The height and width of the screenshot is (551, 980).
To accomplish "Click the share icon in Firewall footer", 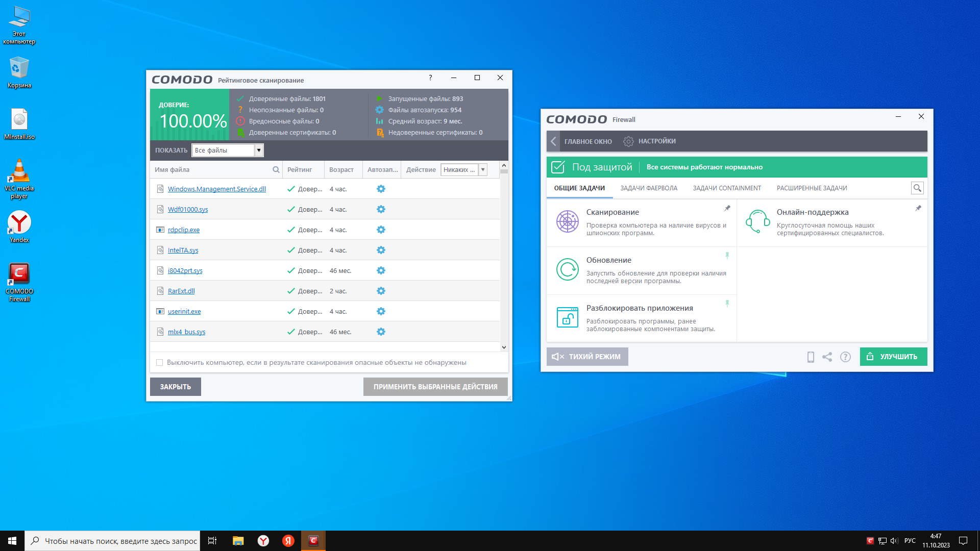I will point(827,357).
